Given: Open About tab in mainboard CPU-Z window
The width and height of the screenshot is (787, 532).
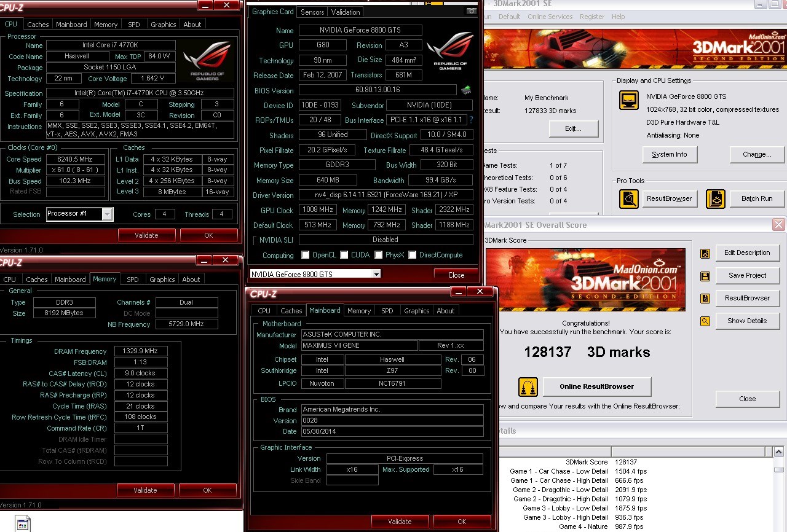Looking at the screenshot, I should click(x=445, y=311).
